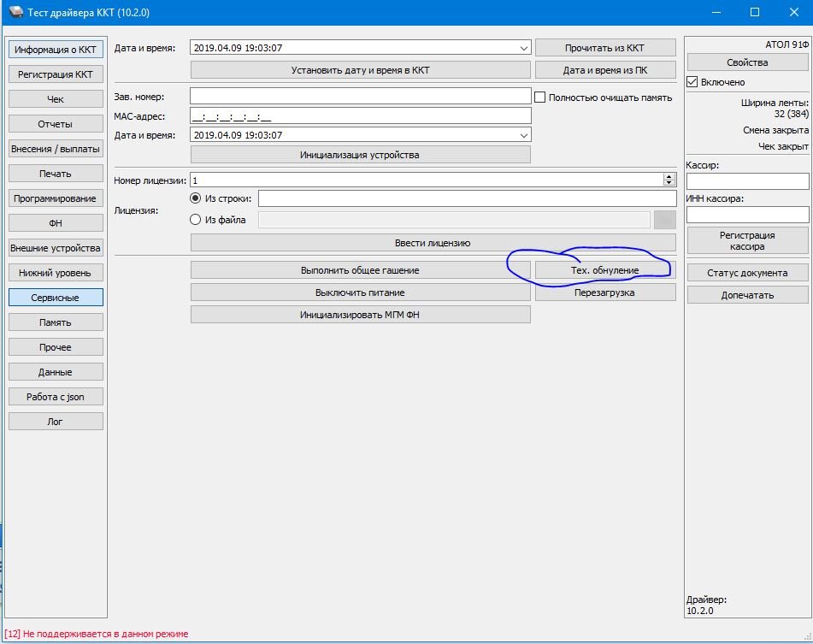Open the Свойства button
Viewport: 813px width, 644px height.
(747, 62)
